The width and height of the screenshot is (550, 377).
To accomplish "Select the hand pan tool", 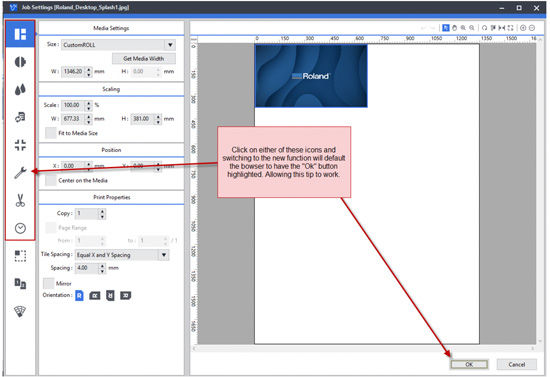I will [454, 28].
